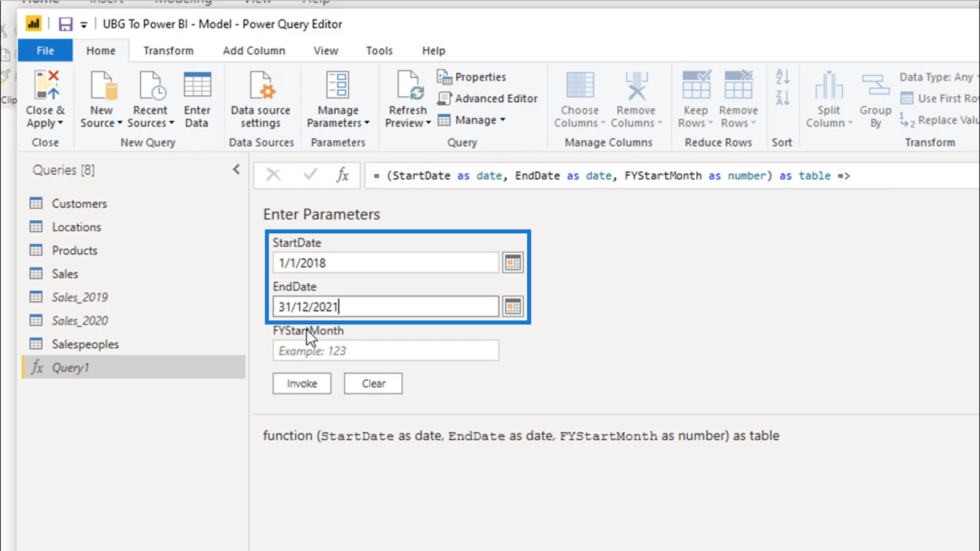This screenshot has height=551, width=980.
Task: Expand Refresh Preview dropdown arrow
Action: click(429, 123)
